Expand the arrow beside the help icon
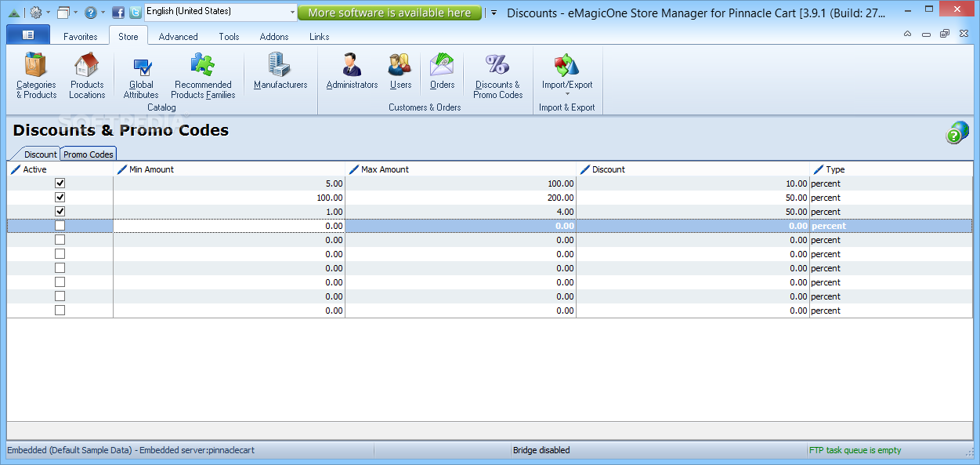Viewport: 980px width, 465px height. tap(103, 13)
